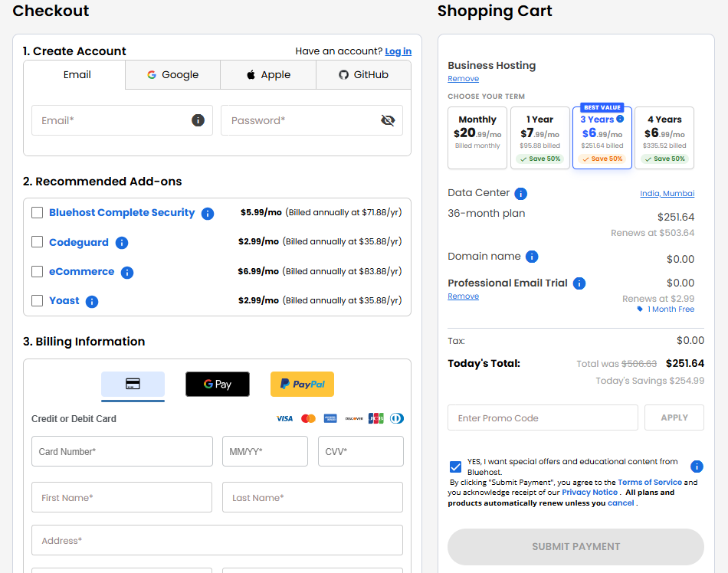Click the Discover card logo
Viewport: 728px width, 573px height.
click(354, 418)
